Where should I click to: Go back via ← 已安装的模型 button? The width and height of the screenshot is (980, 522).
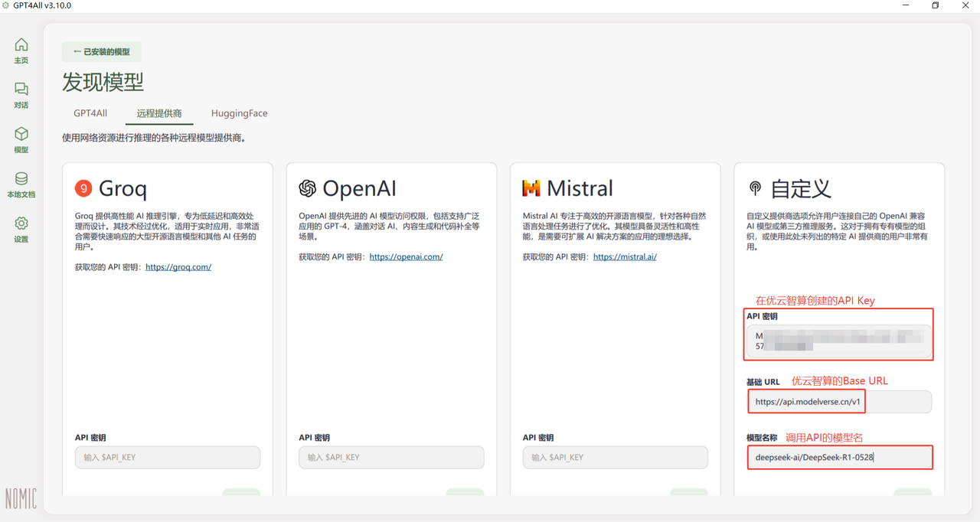[102, 51]
